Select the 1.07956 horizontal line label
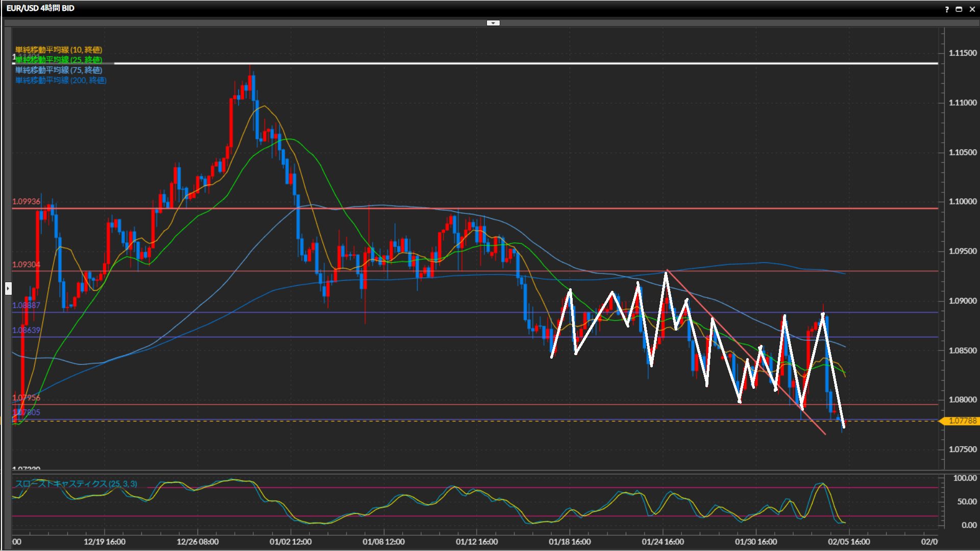 26,397
